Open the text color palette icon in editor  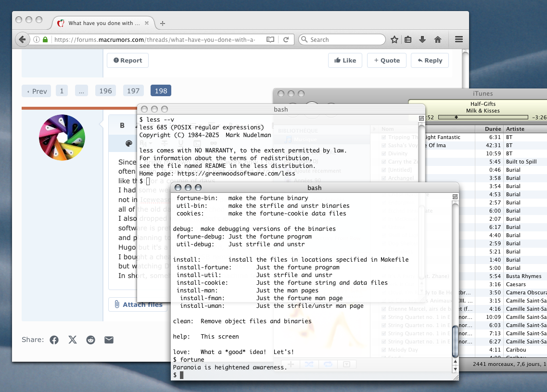pyautogui.click(x=129, y=143)
